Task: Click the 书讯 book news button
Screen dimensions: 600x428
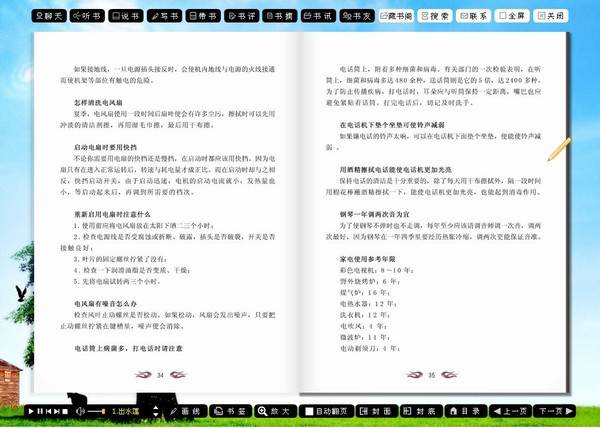Action: (319, 16)
